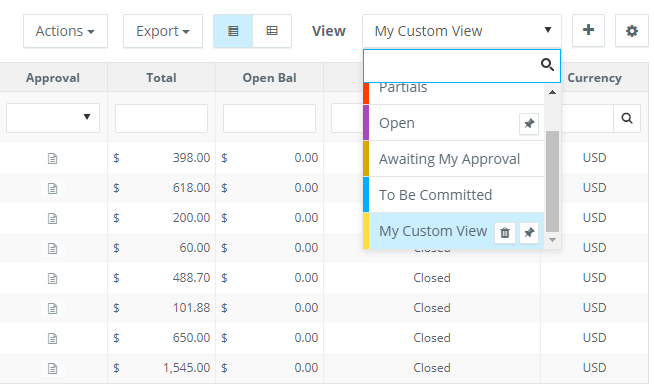Screen dimensions: 654x384
Task: Pin the My Custom View entry
Action: [529, 233]
